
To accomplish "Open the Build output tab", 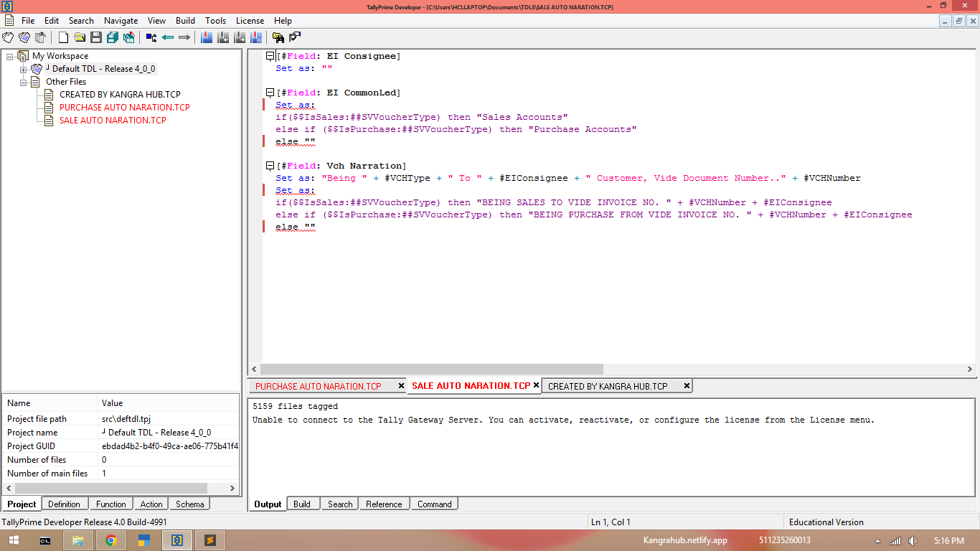I will (302, 504).
